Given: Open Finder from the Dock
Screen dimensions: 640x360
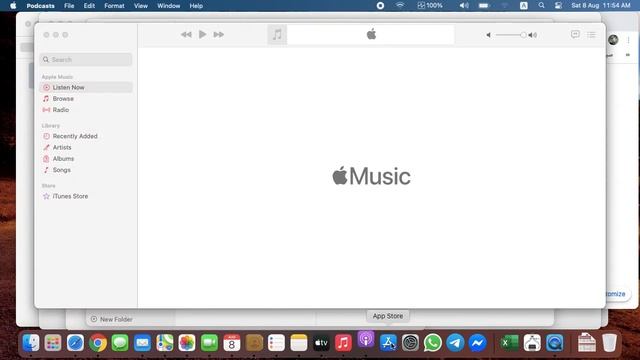Looking at the screenshot, I should click(x=31, y=343).
